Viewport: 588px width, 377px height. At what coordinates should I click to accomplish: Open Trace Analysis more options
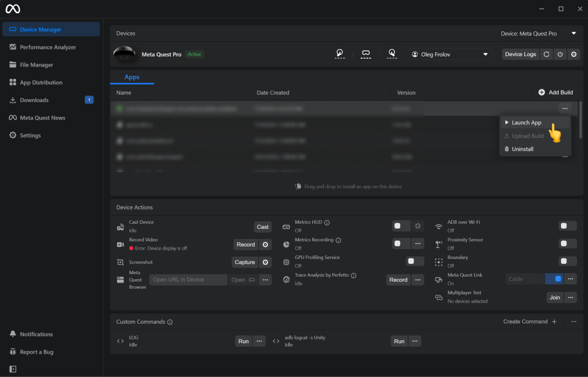click(x=418, y=280)
